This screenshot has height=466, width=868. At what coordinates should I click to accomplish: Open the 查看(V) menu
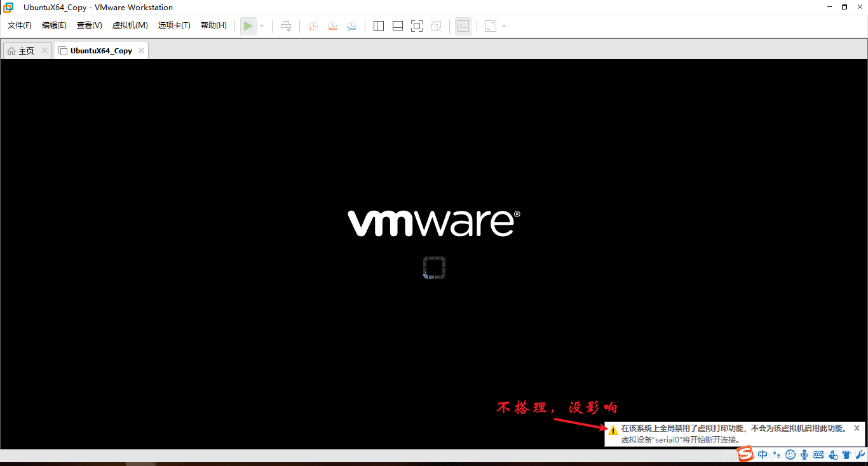89,25
